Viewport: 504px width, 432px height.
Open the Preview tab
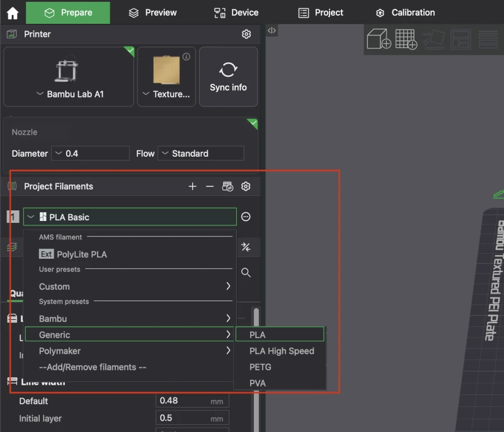tap(152, 13)
